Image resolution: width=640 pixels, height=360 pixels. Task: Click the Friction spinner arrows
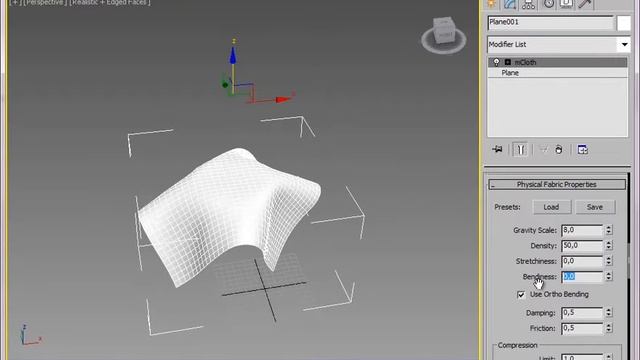pyautogui.click(x=609, y=329)
